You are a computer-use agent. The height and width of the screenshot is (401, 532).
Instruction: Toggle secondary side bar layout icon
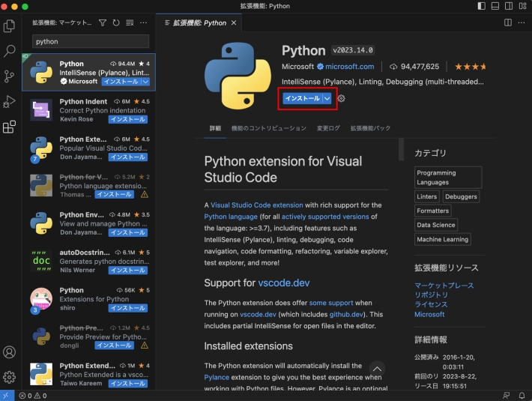click(x=509, y=6)
